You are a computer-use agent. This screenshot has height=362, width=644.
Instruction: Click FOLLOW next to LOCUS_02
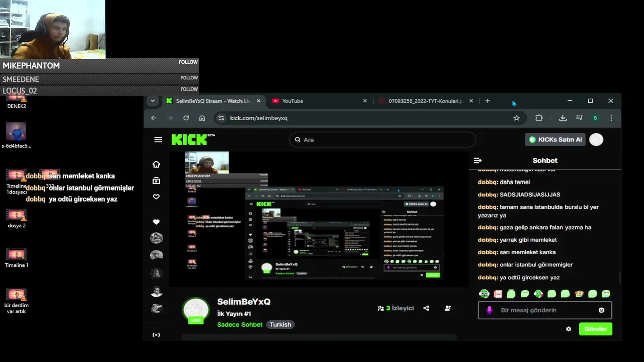pos(189,89)
